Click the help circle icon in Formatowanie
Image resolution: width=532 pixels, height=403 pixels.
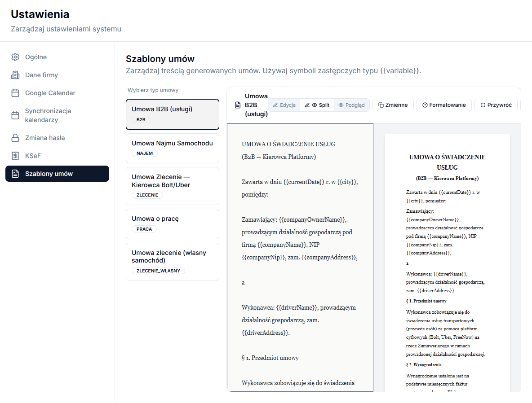pos(425,105)
